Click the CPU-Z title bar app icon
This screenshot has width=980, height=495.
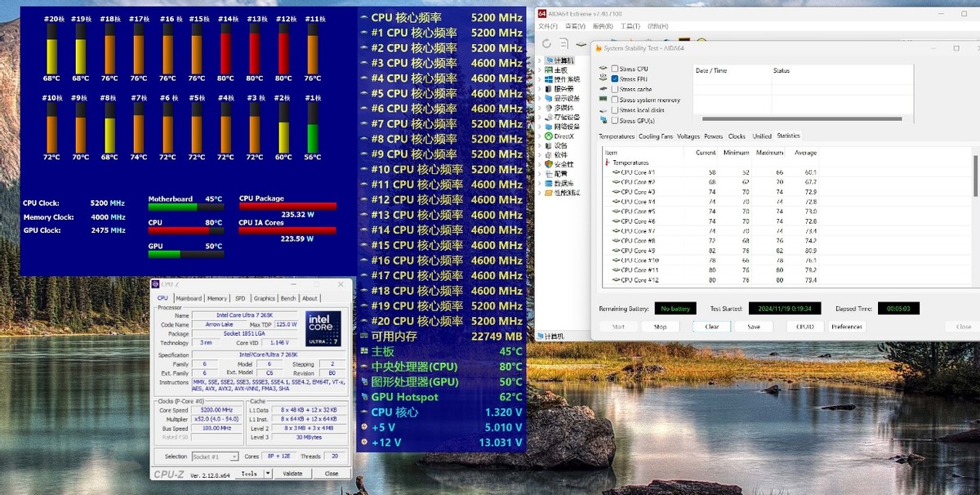pos(156,284)
